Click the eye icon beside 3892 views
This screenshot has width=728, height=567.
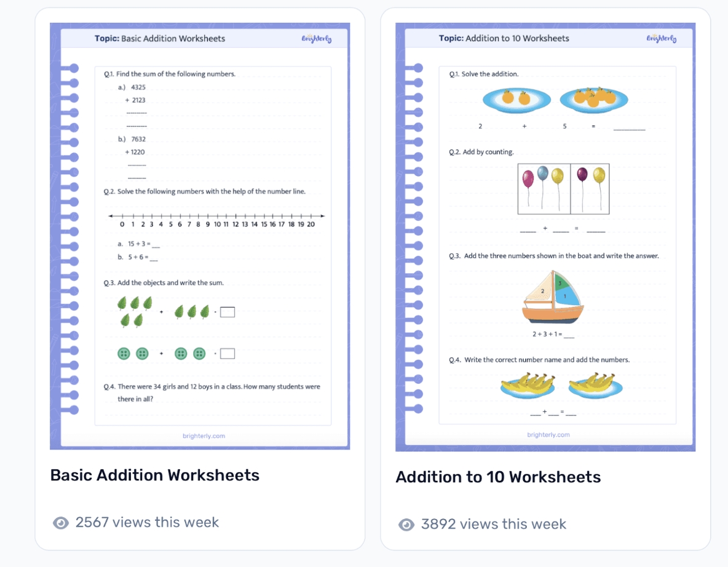click(406, 525)
